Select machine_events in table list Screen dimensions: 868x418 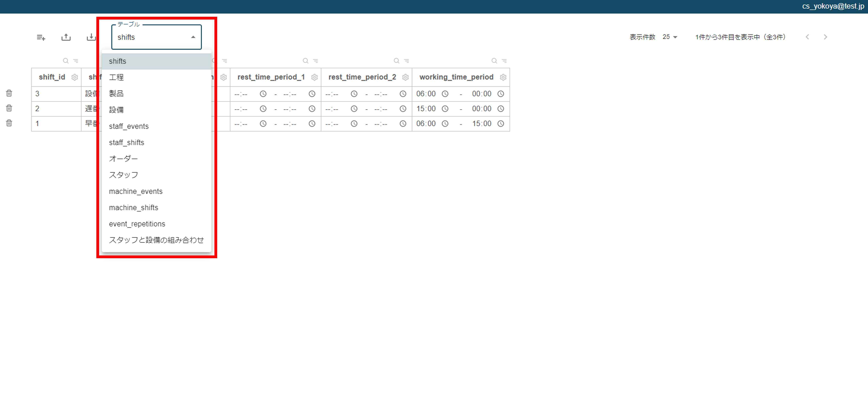156,191
